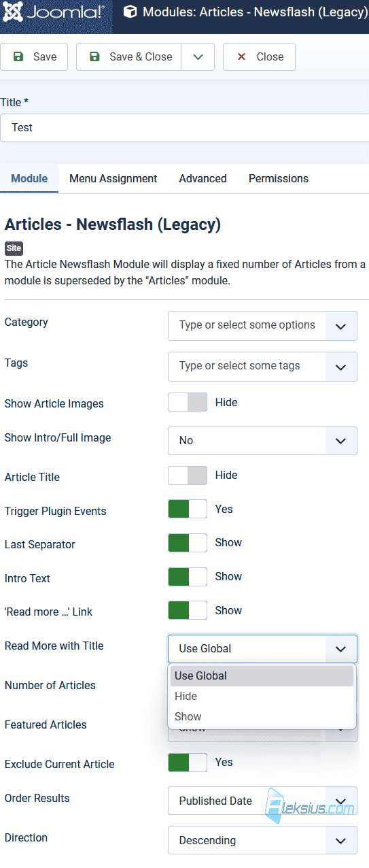Switch to the Module tab

click(29, 178)
